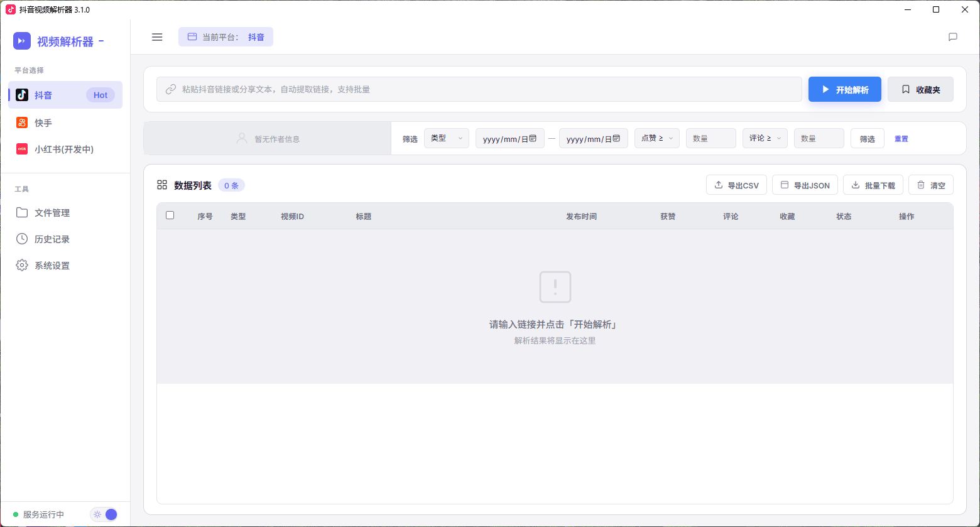Click the 暂无作者信息 placeholder text
Viewport: 980px width, 527px height.
(277, 139)
